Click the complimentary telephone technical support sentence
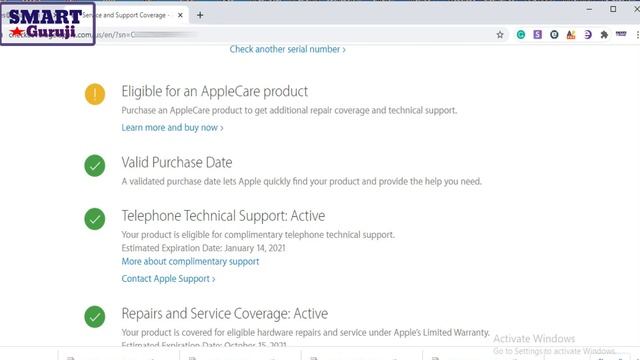Screen dimensions: 640x360 [x=258, y=235]
